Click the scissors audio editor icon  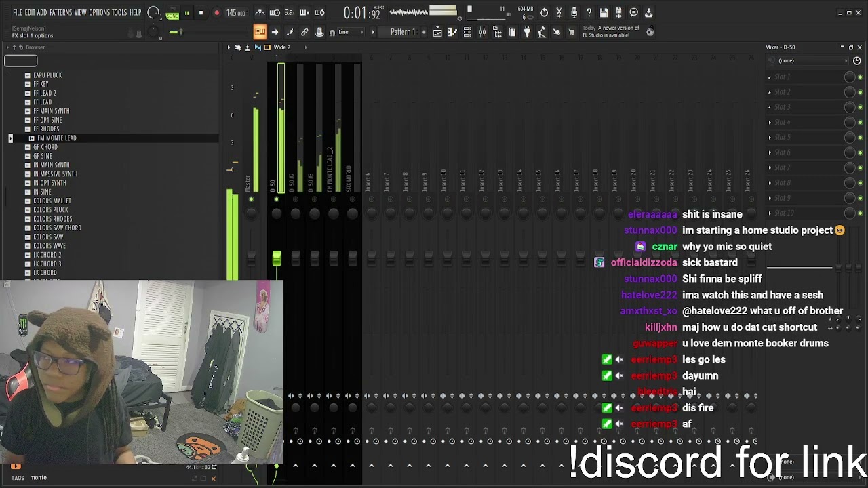tap(559, 13)
